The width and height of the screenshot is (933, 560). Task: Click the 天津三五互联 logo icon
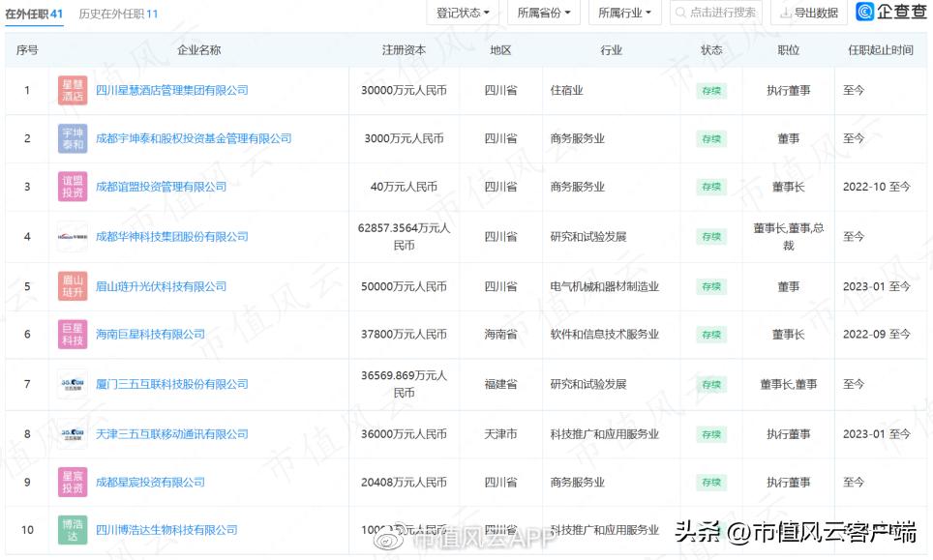pos(72,433)
